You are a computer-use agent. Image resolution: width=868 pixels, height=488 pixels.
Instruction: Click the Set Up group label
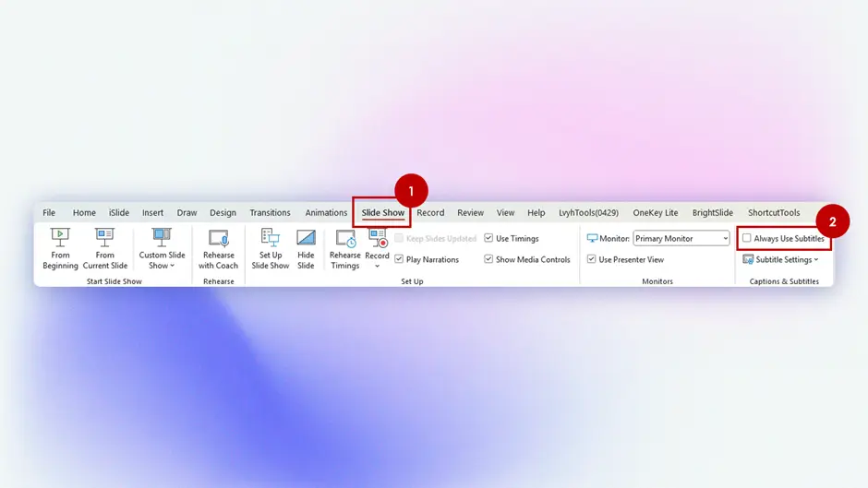pyautogui.click(x=412, y=281)
